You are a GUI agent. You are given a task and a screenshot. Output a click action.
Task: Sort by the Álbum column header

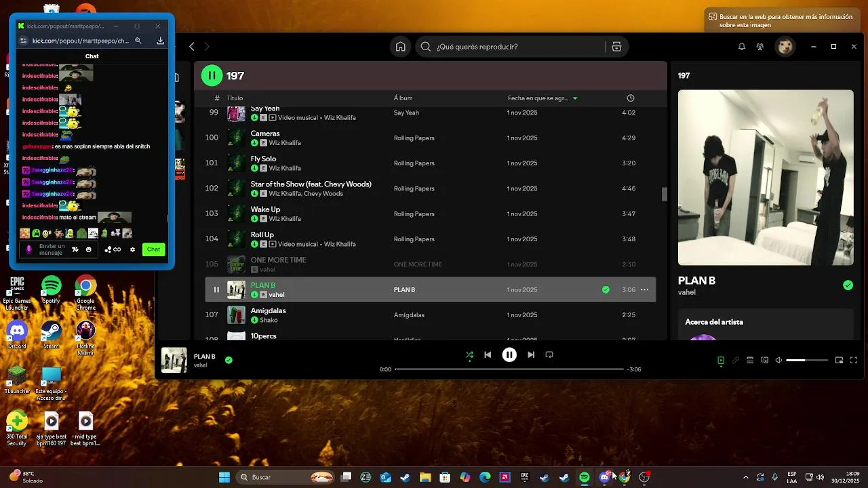point(403,98)
